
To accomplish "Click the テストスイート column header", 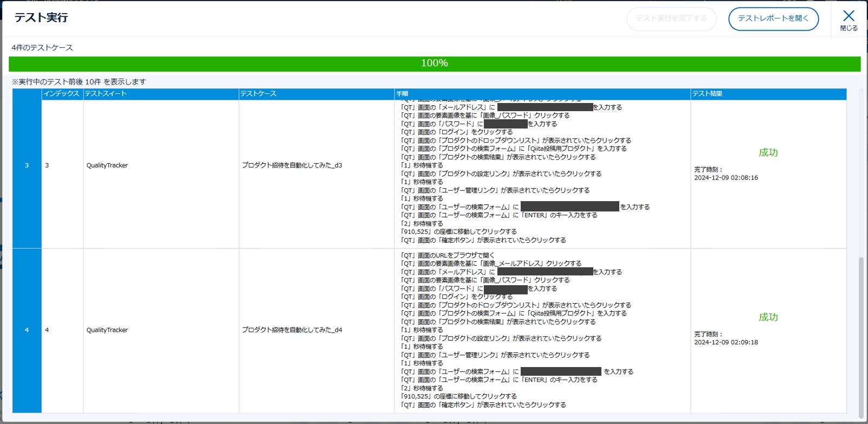I will (161, 94).
